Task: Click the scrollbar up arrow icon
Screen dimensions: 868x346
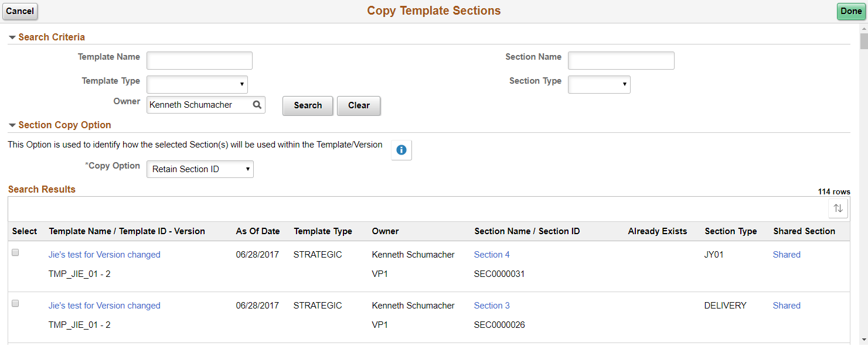Action: [x=863, y=28]
